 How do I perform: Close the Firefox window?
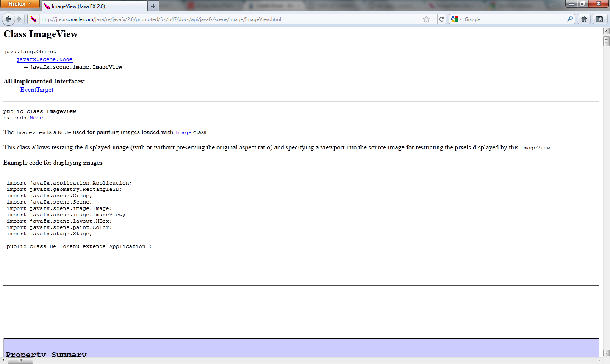tap(599, 4)
